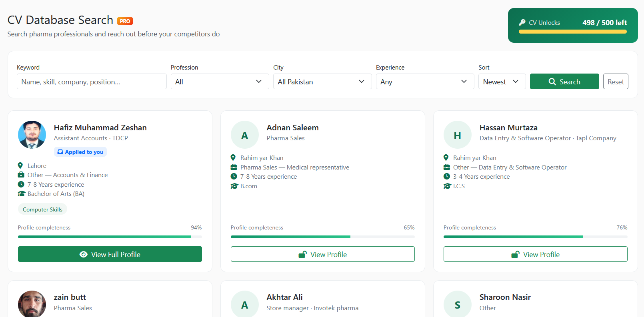Click location pin icon on Hassan Murtaza's card
Screen dimensions: 644x317
(x=446, y=158)
